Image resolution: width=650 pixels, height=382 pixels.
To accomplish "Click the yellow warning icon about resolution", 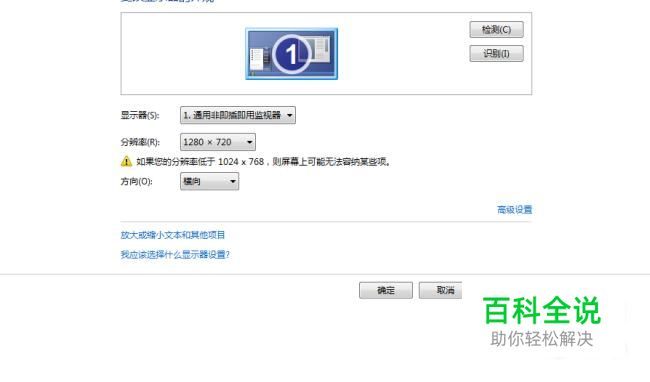I will [x=126, y=162].
